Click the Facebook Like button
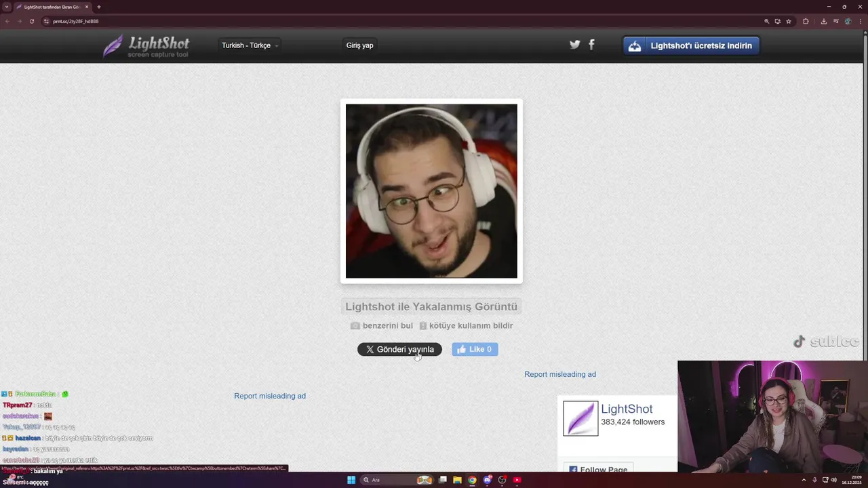This screenshot has height=488, width=868. [x=475, y=349]
